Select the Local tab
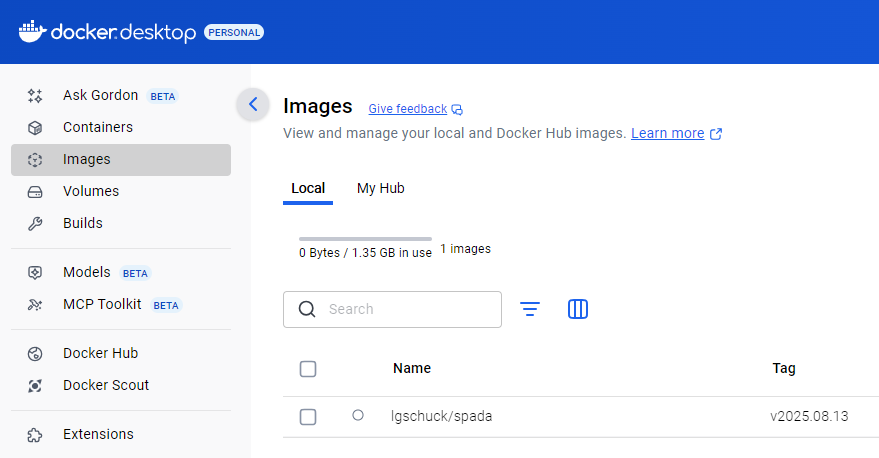The image size is (879, 458). 308,188
